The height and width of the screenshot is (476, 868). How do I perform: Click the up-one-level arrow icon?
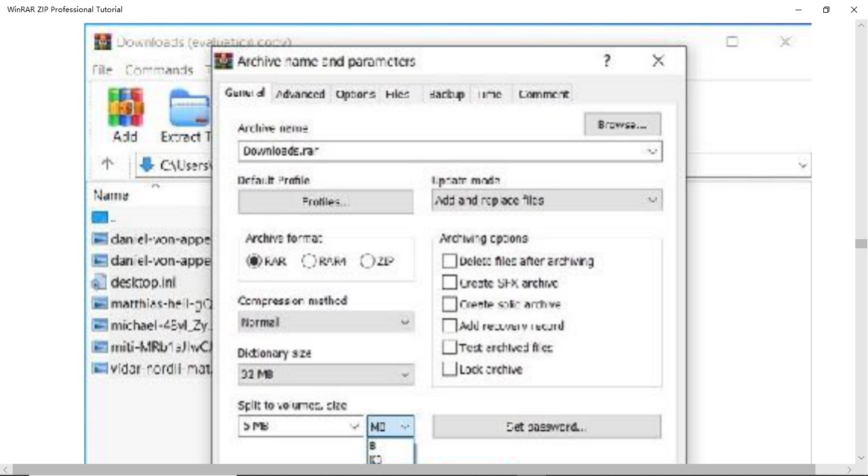pyautogui.click(x=108, y=164)
